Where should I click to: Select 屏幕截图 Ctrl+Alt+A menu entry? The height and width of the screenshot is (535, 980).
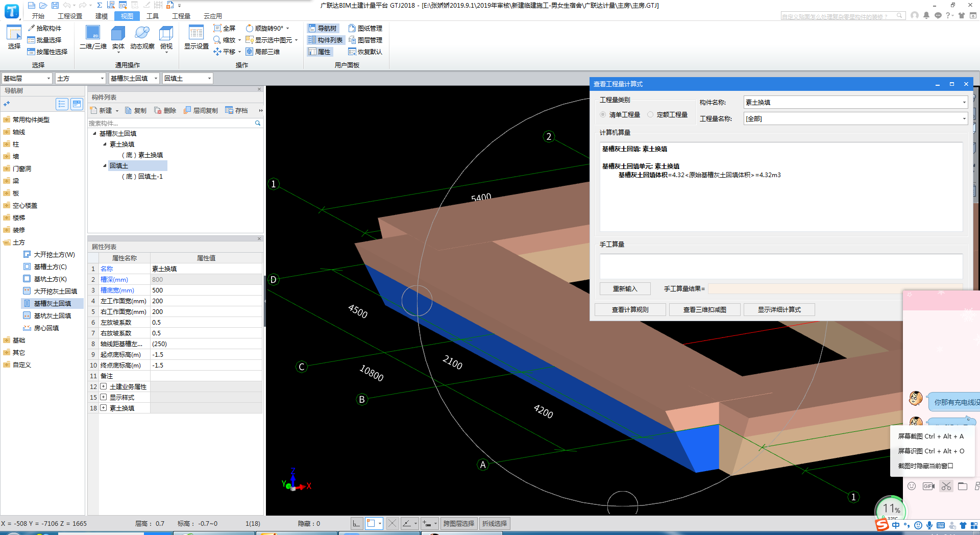[x=931, y=436]
